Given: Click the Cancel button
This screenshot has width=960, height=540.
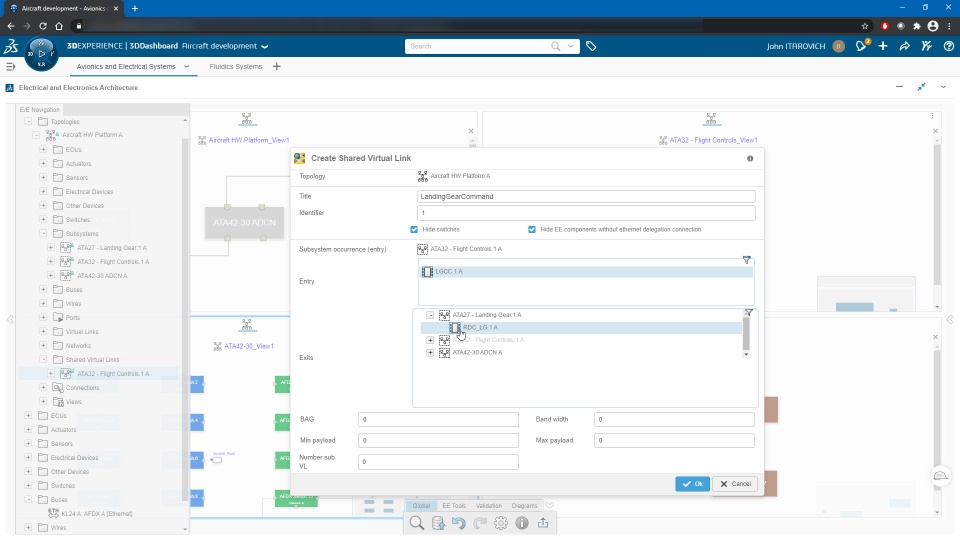Looking at the screenshot, I should tap(735, 484).
